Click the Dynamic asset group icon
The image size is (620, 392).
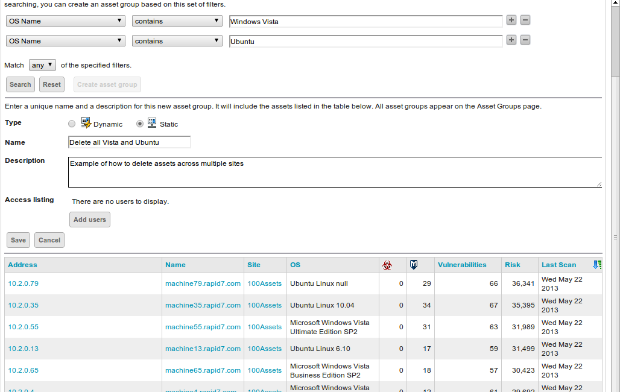[x=86, y=123]
